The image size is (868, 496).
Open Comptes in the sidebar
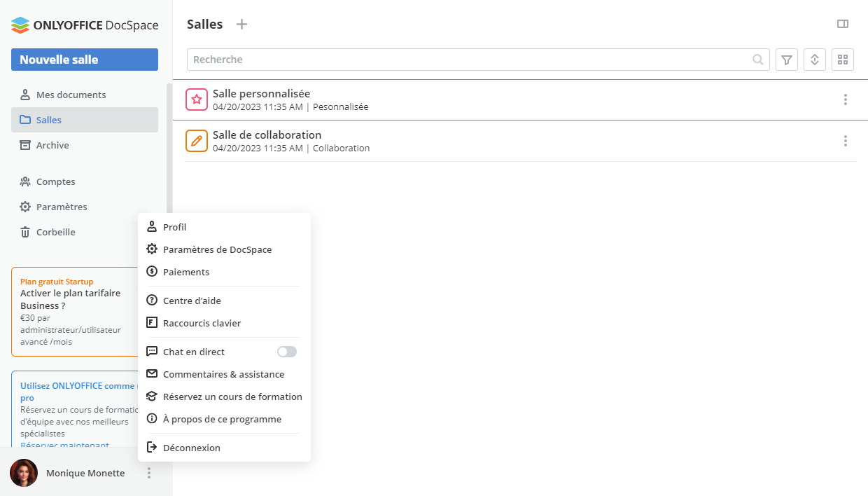(x=85, y=181)
